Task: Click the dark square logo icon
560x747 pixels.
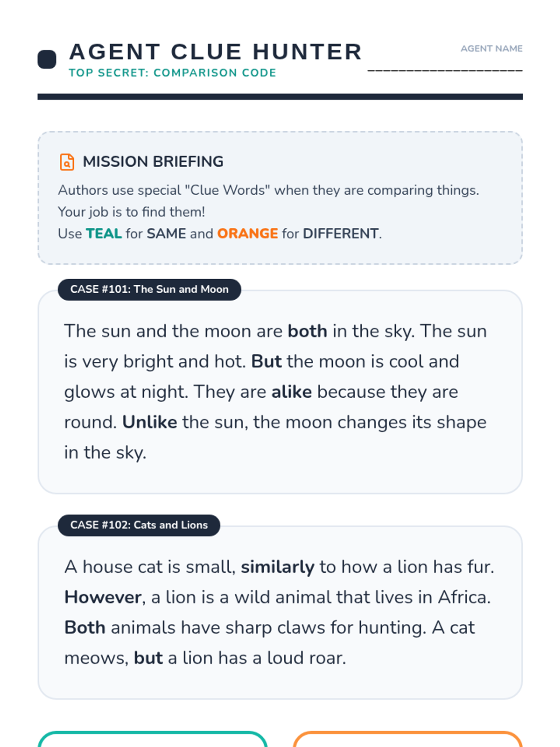Action: click(x=47, y=59)
